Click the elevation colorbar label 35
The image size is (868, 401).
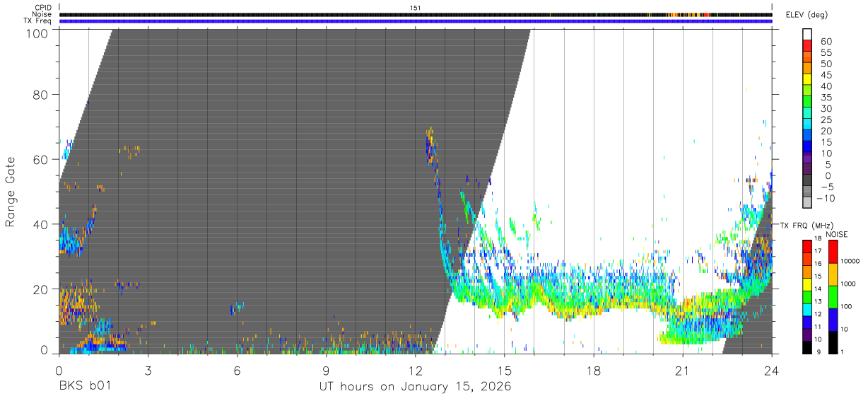tap(826, 97)
